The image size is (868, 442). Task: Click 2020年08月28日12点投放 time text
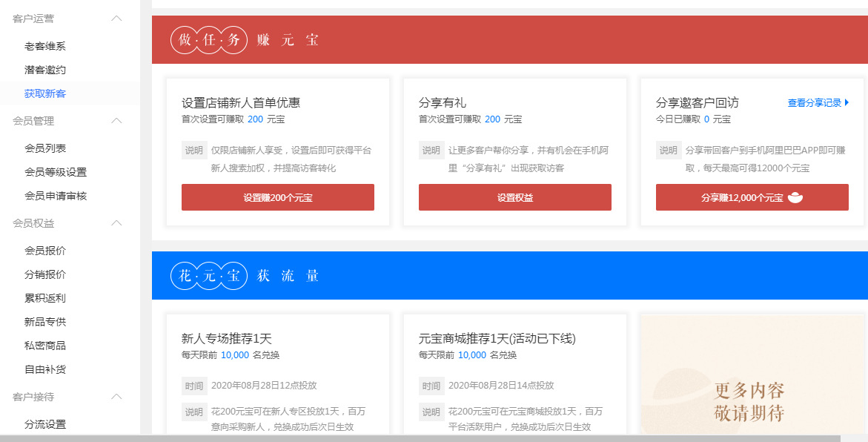(264, 385)
